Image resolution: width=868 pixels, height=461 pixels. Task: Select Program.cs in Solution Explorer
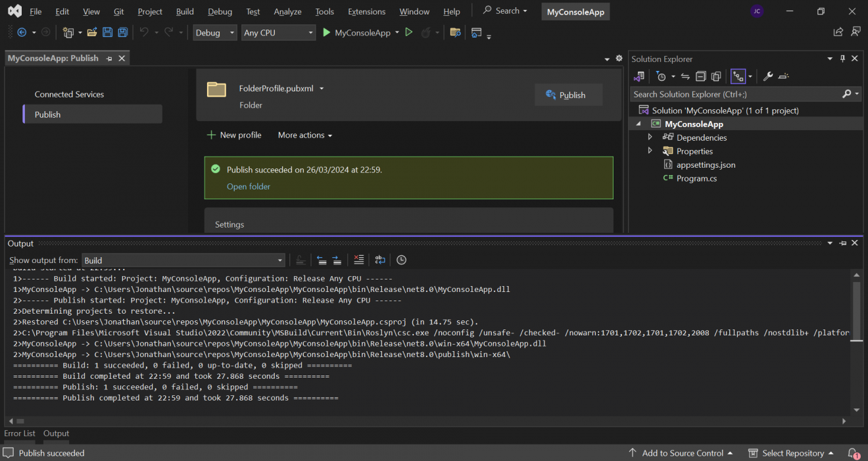[696, 178]
